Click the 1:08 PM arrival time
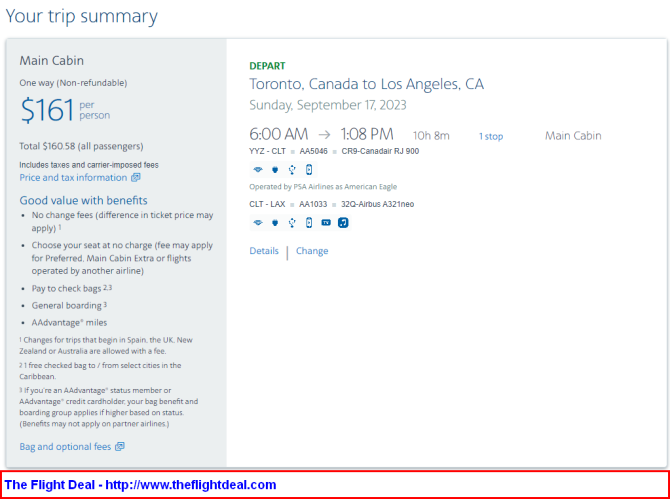Image resolution: width=670 pixels, height=499 pixels. 367,135
